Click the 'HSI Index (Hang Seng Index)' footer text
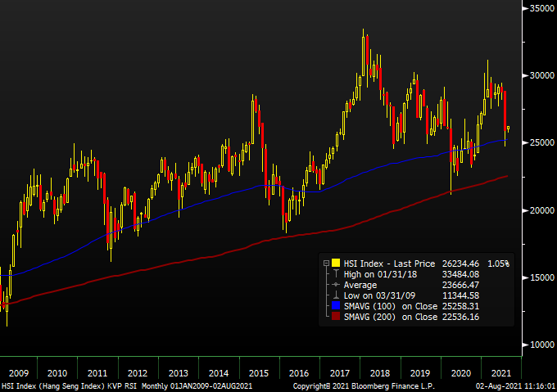The height and width of the screenshot is (392, 557). point(53,386)
